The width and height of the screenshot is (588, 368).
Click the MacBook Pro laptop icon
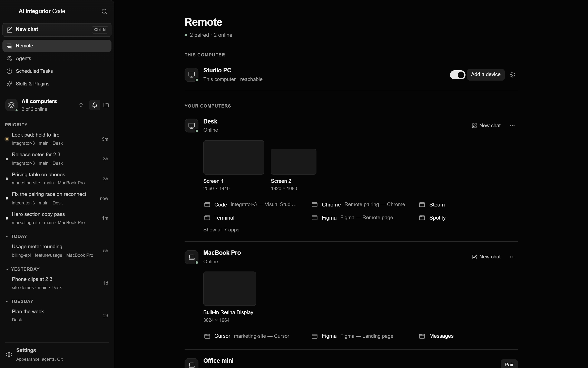point(192,257)
